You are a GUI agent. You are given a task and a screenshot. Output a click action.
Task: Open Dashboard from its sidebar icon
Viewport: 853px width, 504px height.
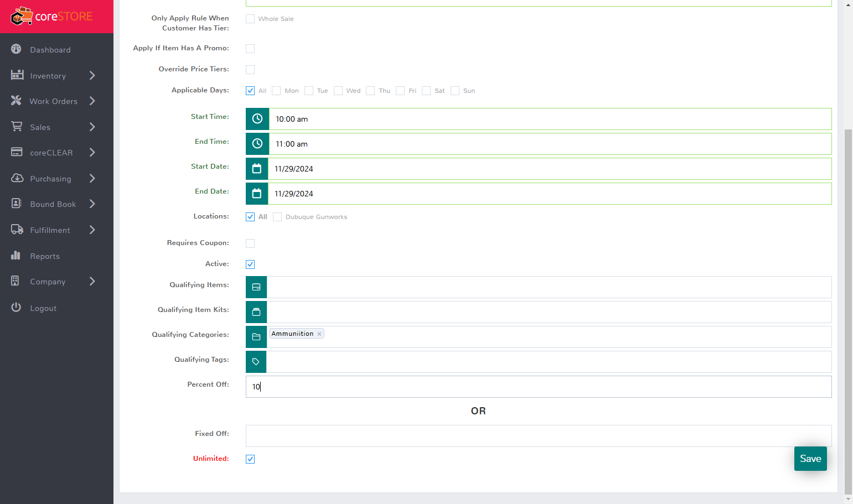tap(17, 49)
